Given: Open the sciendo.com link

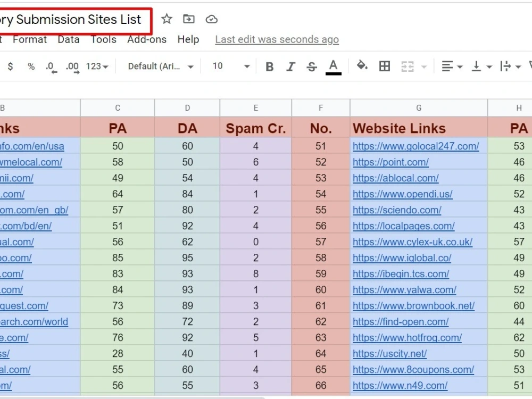Looking at the screenshot, I should tap(397, 210).
